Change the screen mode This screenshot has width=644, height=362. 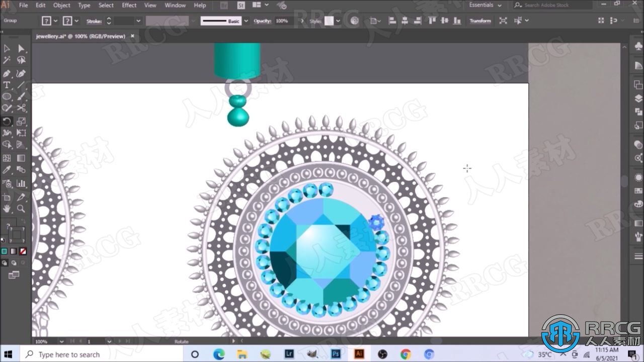click(x=14, y=275)
